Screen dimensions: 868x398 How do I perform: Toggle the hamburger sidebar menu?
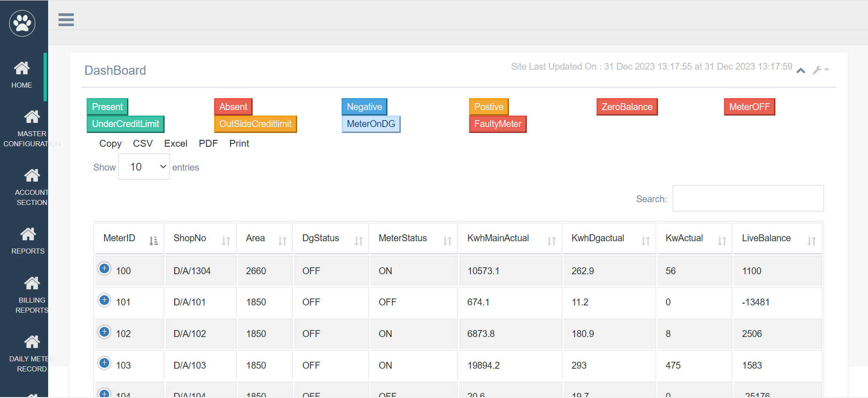[x=66, y=20]
